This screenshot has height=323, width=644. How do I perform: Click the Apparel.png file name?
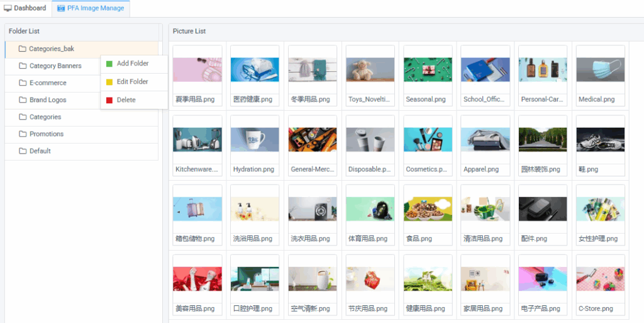pos(481,169)
